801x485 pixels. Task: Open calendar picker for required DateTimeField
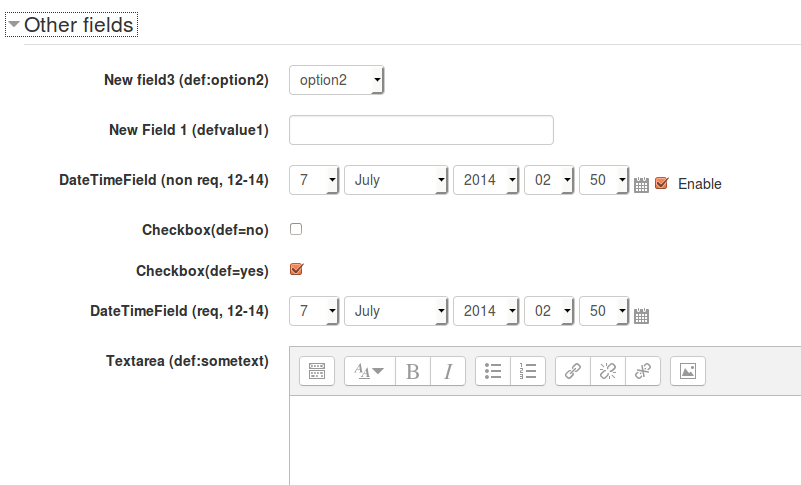pyautogui.click(x=641, y=315)
